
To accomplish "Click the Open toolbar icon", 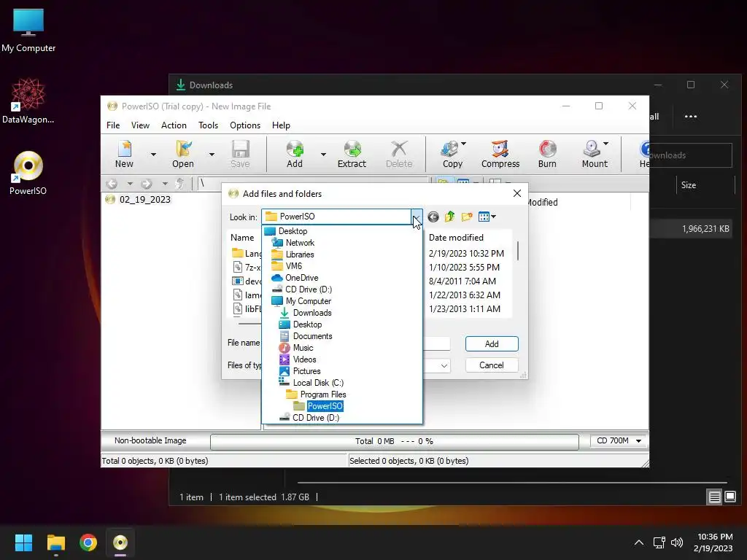I will coord(183,154).
